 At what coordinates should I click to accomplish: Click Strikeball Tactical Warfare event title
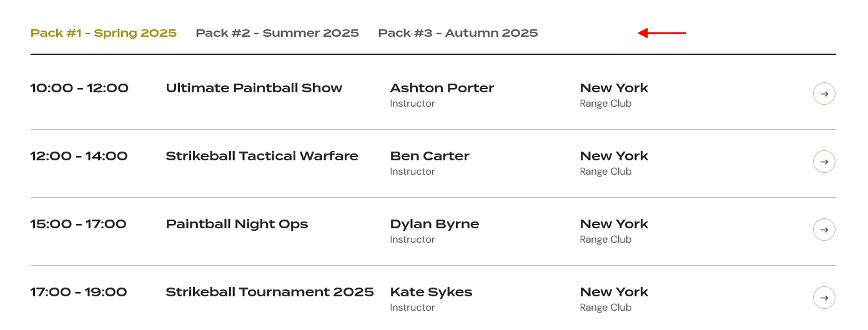click(x=262, y=156)
